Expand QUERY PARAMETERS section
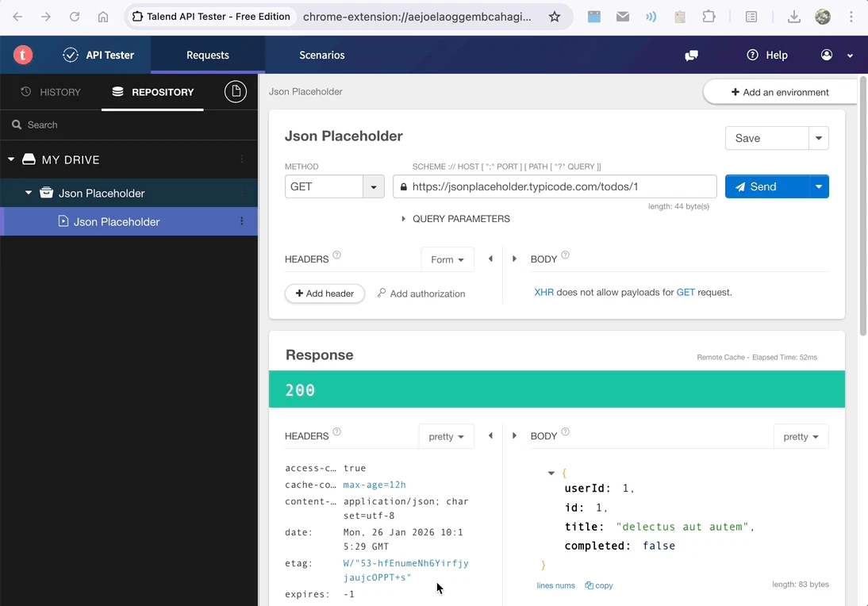This screenshot has width=868, height=606. (455, 219)
